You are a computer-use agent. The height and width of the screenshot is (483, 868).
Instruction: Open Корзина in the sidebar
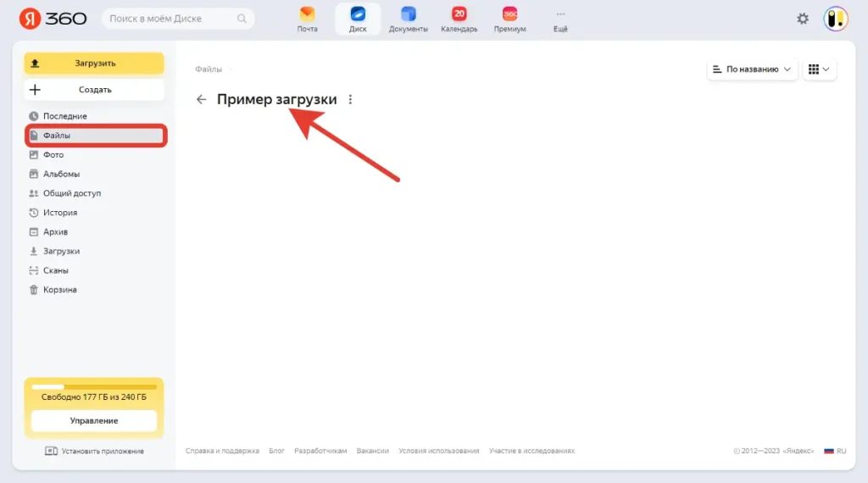coord(59,290)
